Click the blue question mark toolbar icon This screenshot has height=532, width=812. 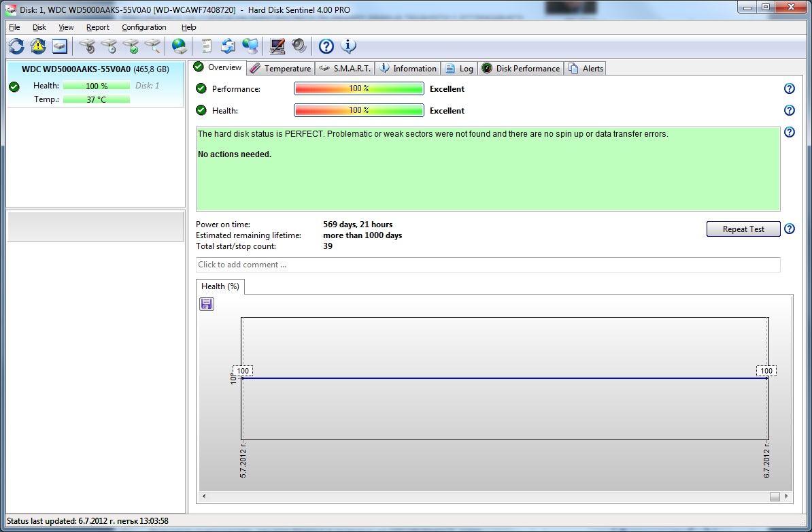pos(326,46)
